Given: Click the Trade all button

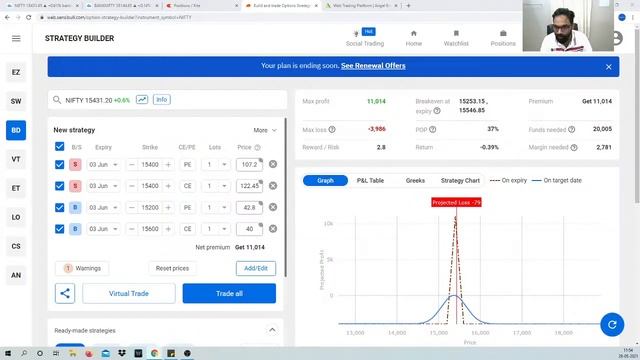Looking at the screenshot, I should pos(229,293).
